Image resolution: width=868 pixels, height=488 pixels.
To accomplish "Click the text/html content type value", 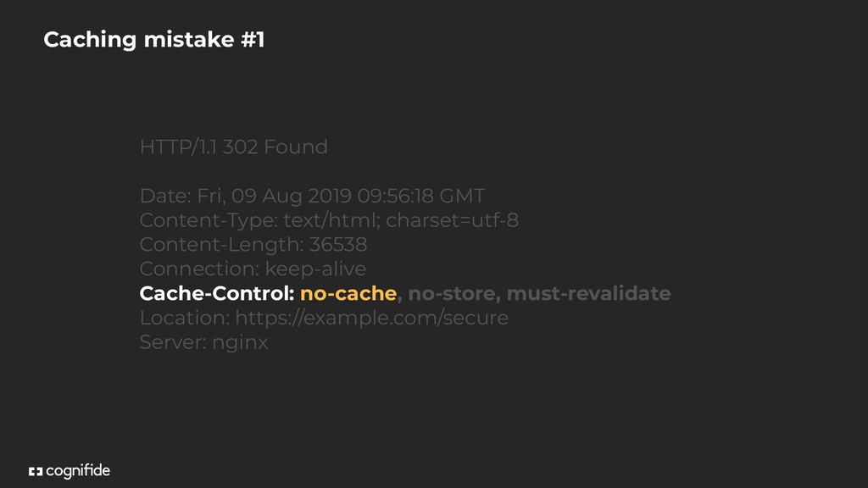I will point(331,220).
